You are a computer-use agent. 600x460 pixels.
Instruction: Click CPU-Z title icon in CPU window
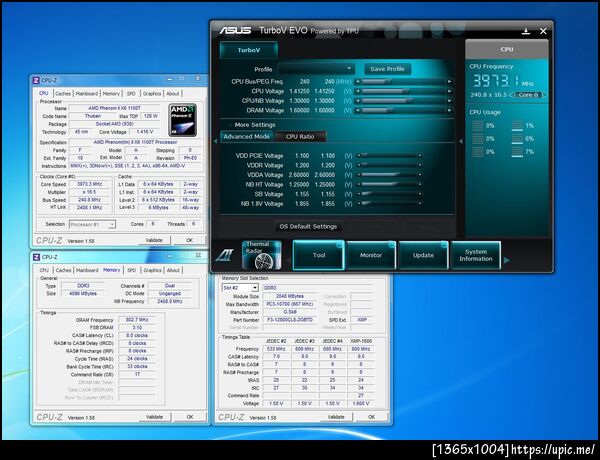[36, 80]
